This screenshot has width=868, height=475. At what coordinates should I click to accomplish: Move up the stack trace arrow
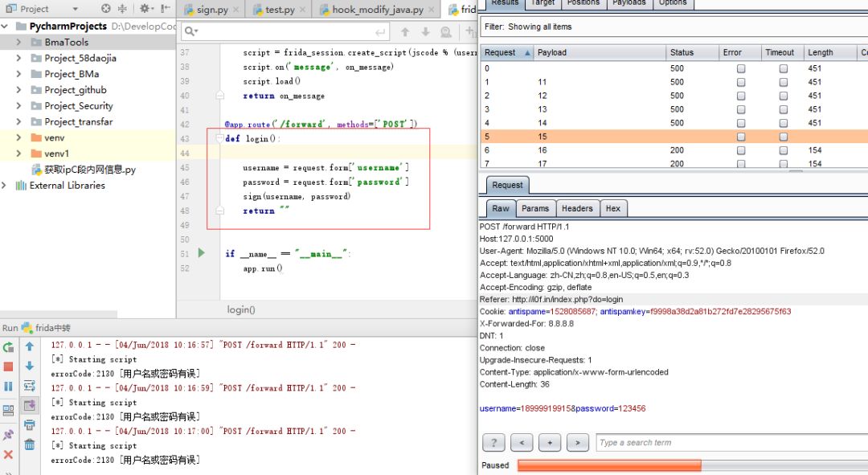pos(30,346)
